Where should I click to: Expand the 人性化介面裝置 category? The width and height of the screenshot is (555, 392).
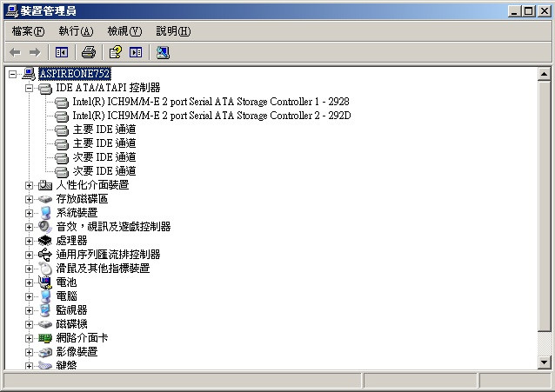(x=30, y=185)
